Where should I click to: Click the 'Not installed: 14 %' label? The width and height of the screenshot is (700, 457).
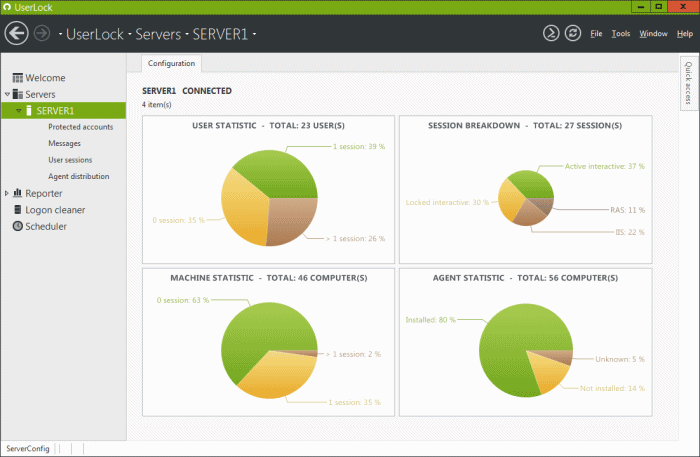(x=612, y=388)
